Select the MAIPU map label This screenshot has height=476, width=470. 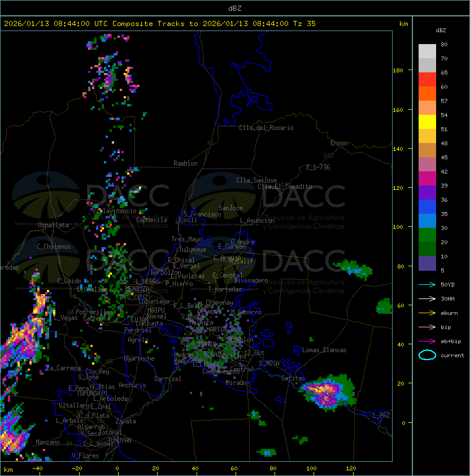pyautogui.click(x=156, y=310)
